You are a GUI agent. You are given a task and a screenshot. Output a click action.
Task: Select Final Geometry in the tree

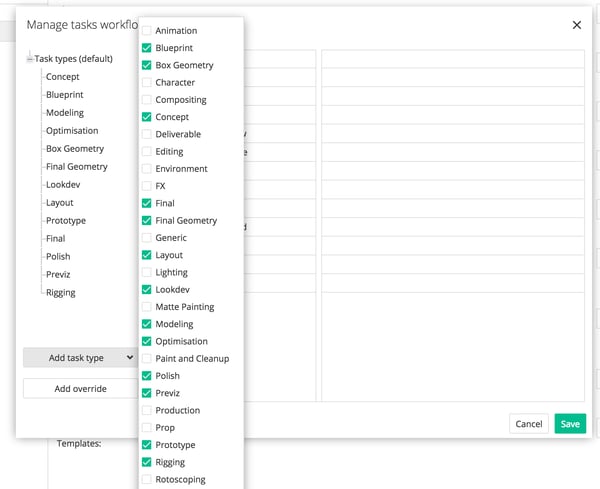pos(76,167)
